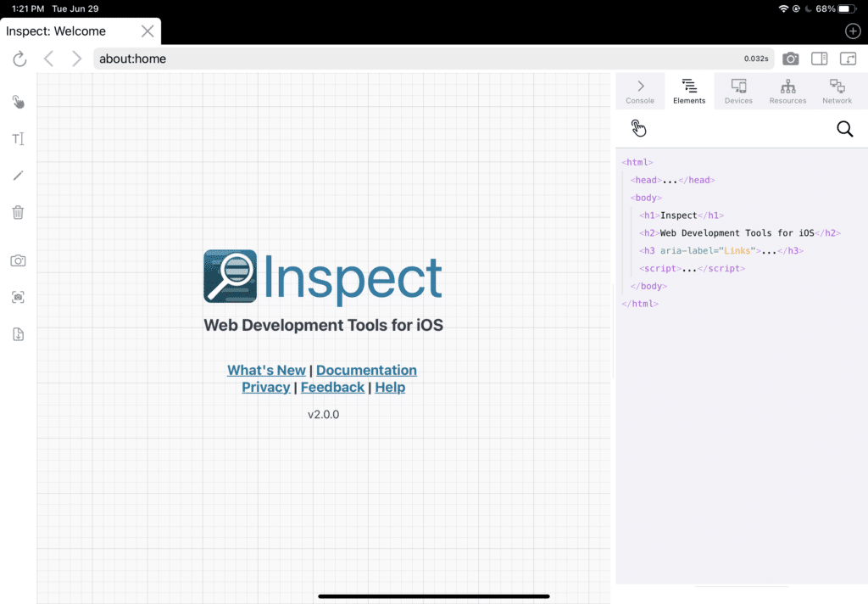Go forward with the right arrow
This screenshot has width=868, height=604.
tap(76, 59)
